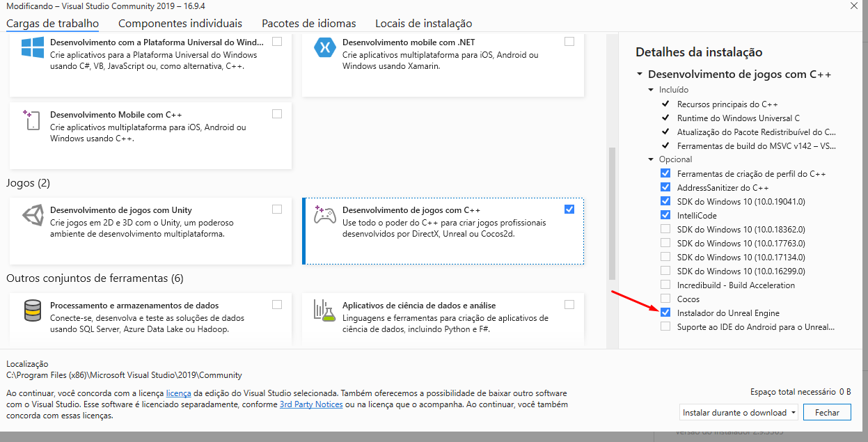This screenshot has height=442, width=868.
Task: Open the Locais de instalação tab
Action: pos(423,24)
